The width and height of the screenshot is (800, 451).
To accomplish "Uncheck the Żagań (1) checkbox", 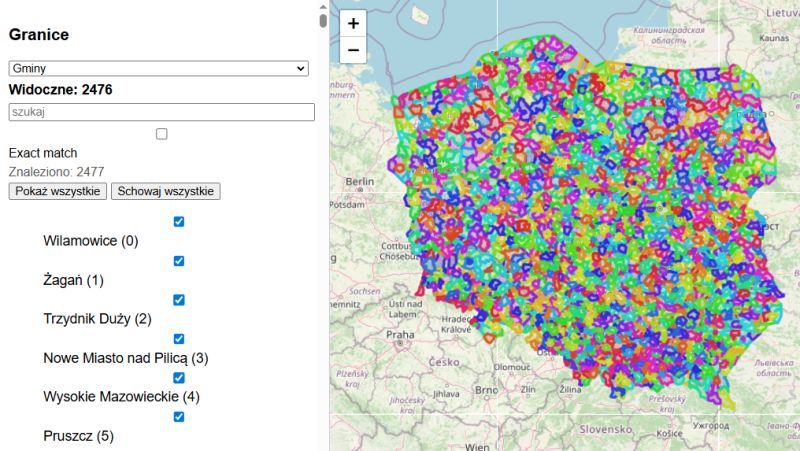I will coord(179,261).
